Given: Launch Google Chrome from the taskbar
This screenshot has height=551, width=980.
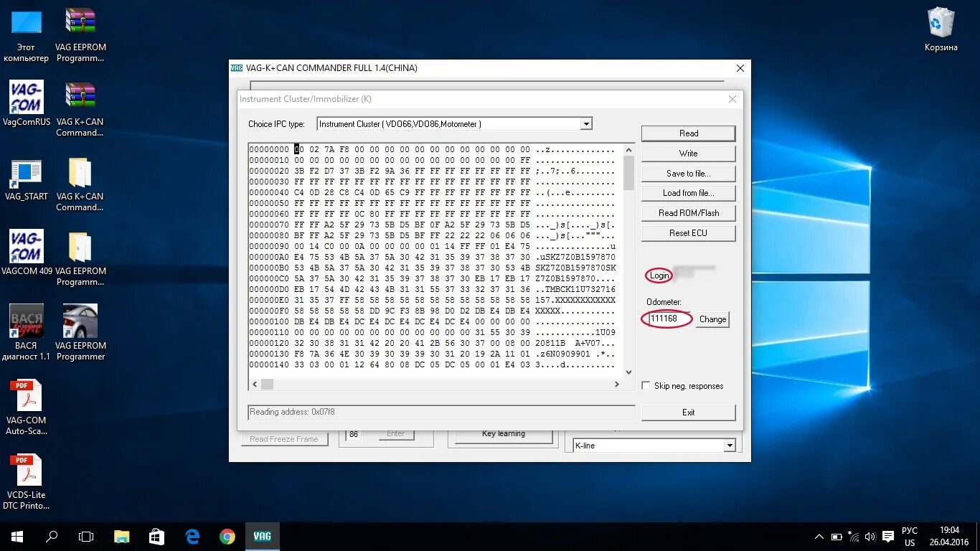Looking at the screenshot, I should click(x=227, y=536).
